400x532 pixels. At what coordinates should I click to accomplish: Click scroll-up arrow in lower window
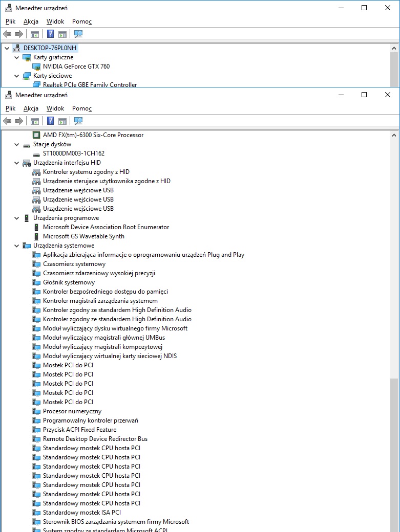pos(394,135)
